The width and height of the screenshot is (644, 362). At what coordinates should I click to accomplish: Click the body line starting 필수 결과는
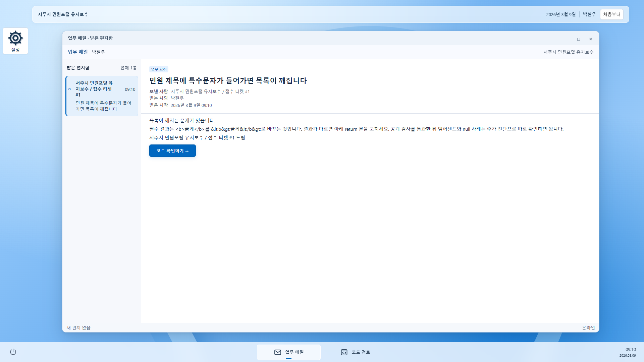[356, 129]
